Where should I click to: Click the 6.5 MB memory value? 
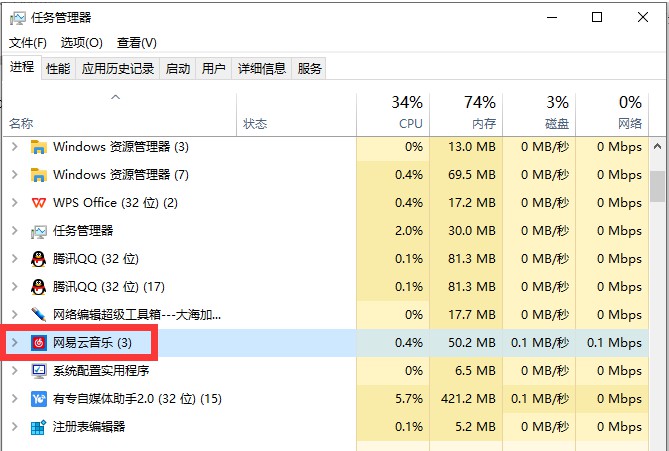pyautogui.click(x=475, y=371)
